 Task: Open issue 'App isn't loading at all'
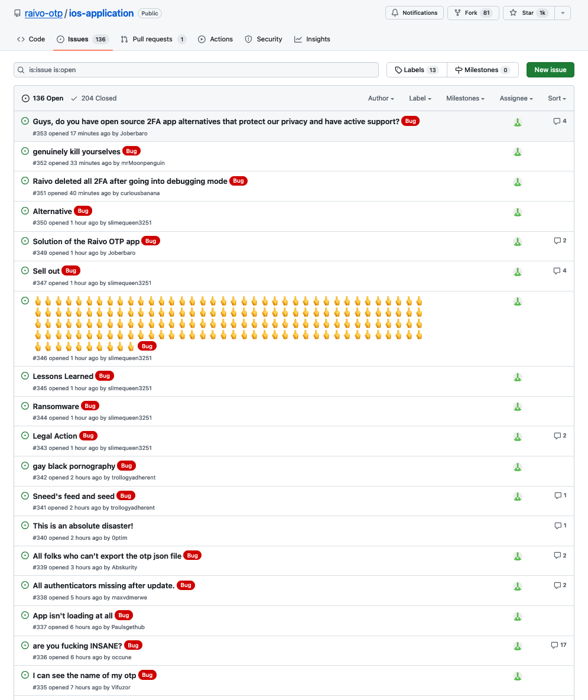click(73, 615)
